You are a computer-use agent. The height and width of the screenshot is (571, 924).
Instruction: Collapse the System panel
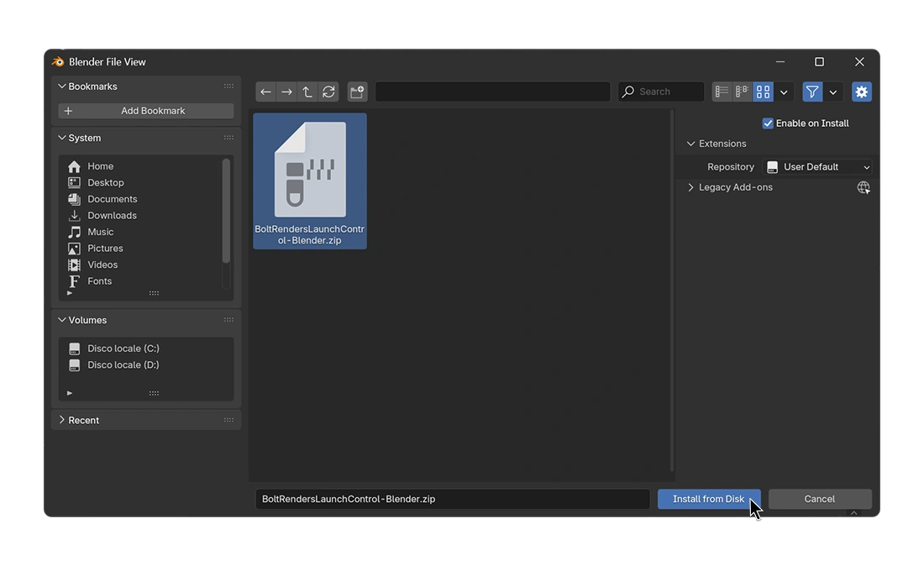click(x=62, y=138)
